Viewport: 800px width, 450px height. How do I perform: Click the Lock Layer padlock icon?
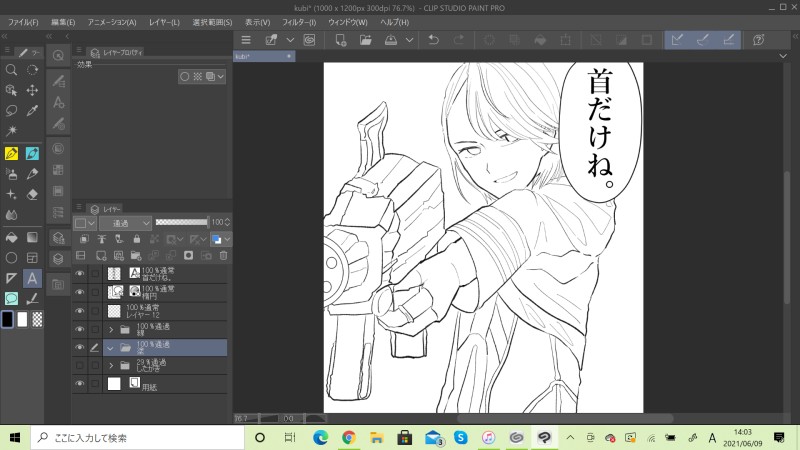click(x=135, y=240)
